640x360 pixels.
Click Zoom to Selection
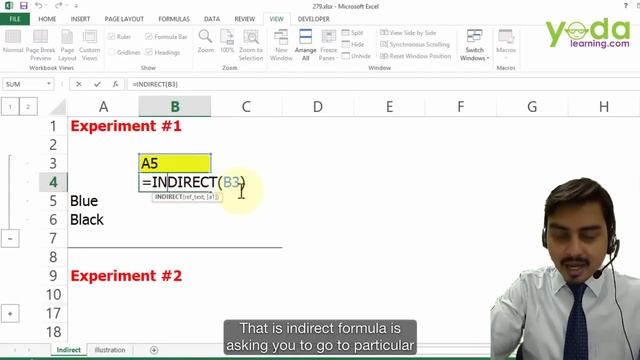pos(251,45)
